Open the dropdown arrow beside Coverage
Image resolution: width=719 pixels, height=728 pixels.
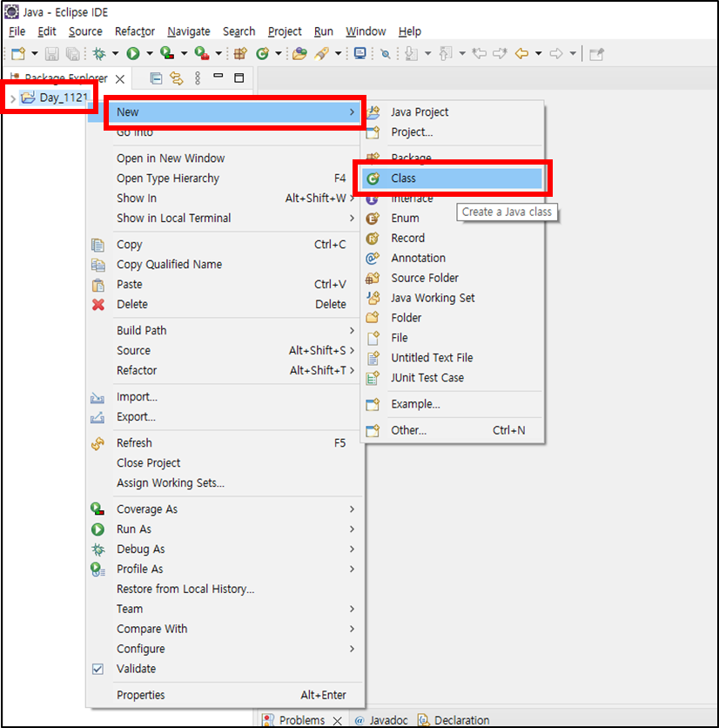[x=184, y=54]
